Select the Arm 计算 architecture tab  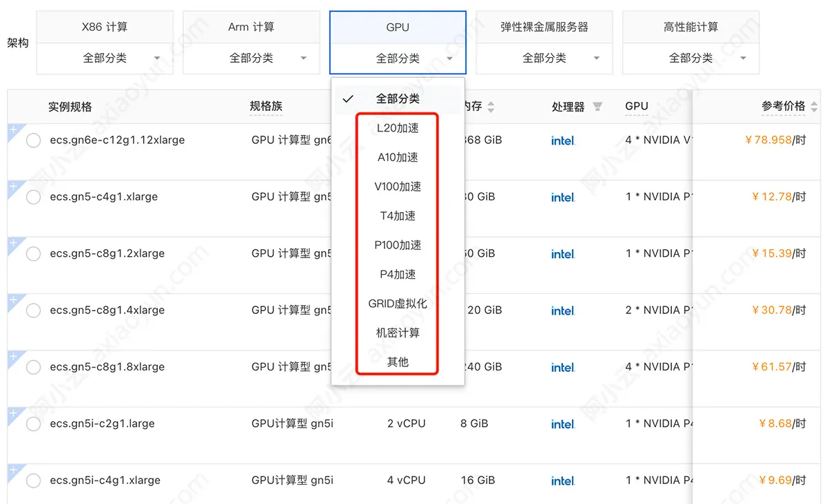point(251,28)
